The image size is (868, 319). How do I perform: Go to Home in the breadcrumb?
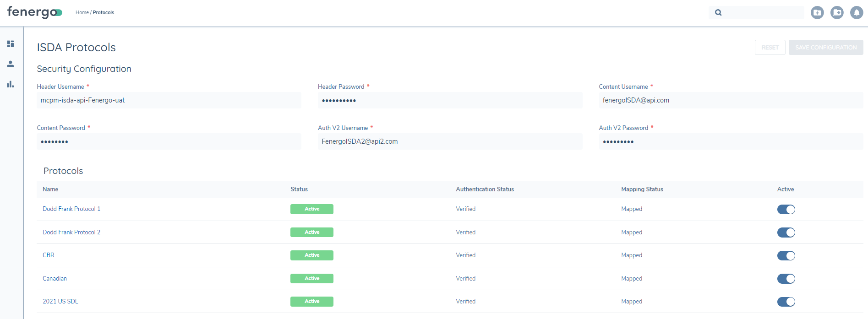(82, 13)
